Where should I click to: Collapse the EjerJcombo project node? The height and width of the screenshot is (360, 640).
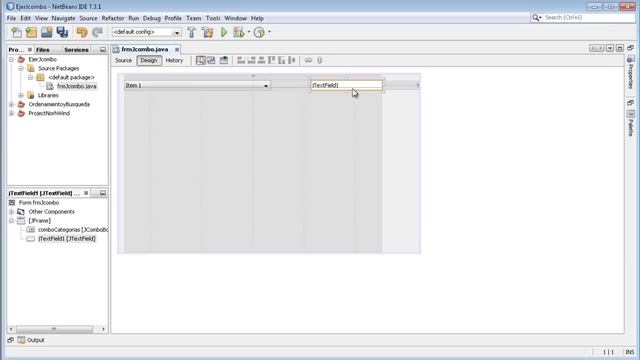12,60
